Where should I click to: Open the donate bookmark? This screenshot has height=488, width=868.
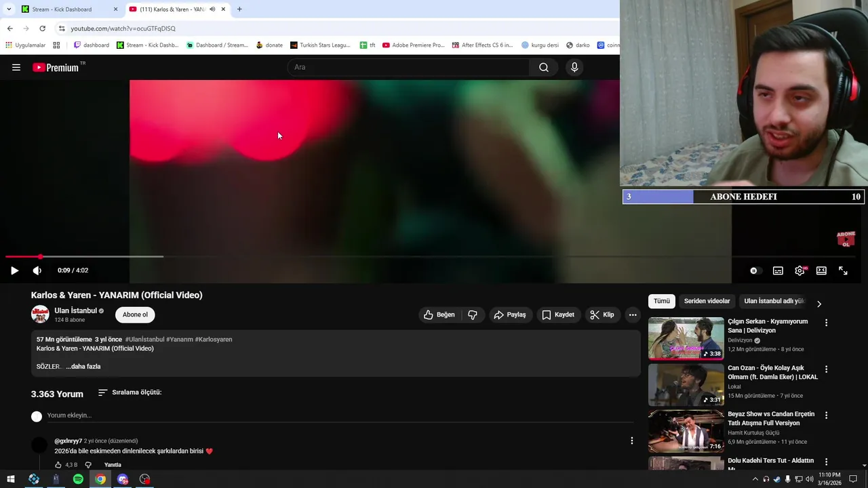point(269,45)
